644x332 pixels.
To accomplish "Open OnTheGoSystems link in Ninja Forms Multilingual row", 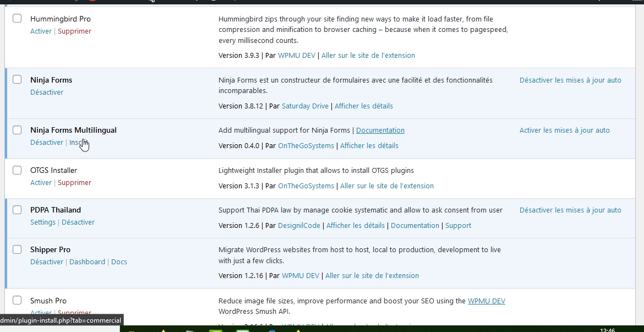I will [x=306, y=146].
